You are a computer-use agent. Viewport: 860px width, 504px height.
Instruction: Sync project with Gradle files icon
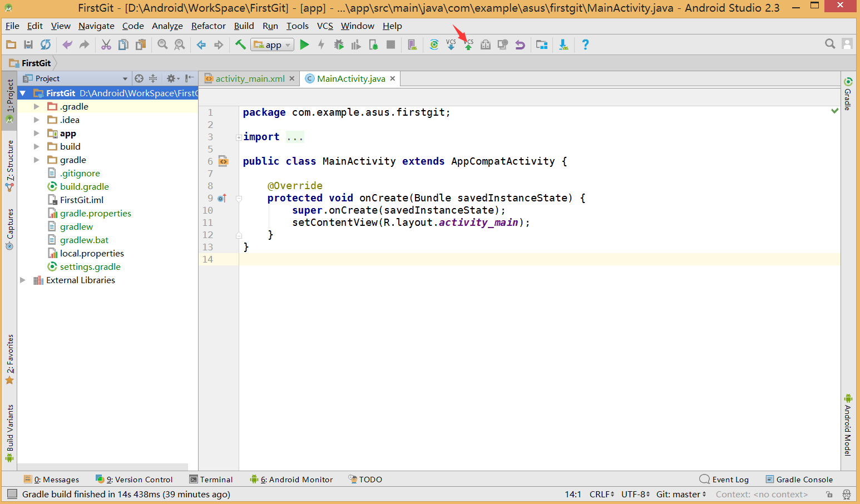click(434, 45)
